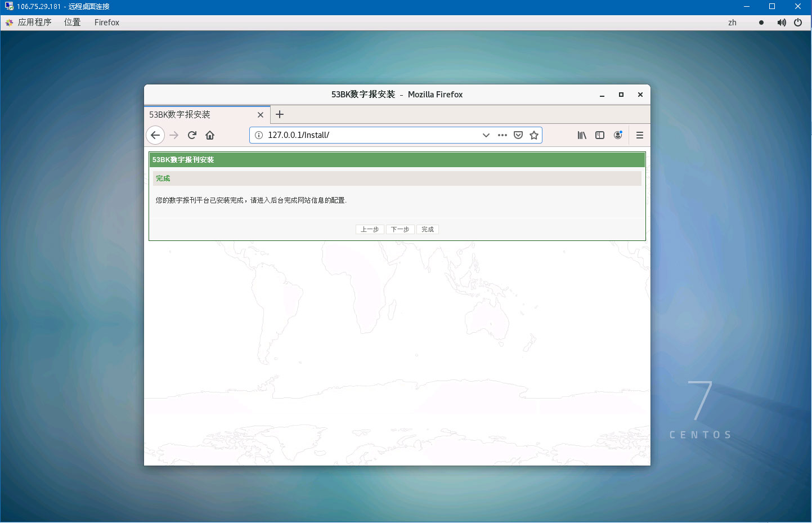Screen dimensions: 812x523
Task: Close the Firefox window
Action: click(x=640, y=95)
